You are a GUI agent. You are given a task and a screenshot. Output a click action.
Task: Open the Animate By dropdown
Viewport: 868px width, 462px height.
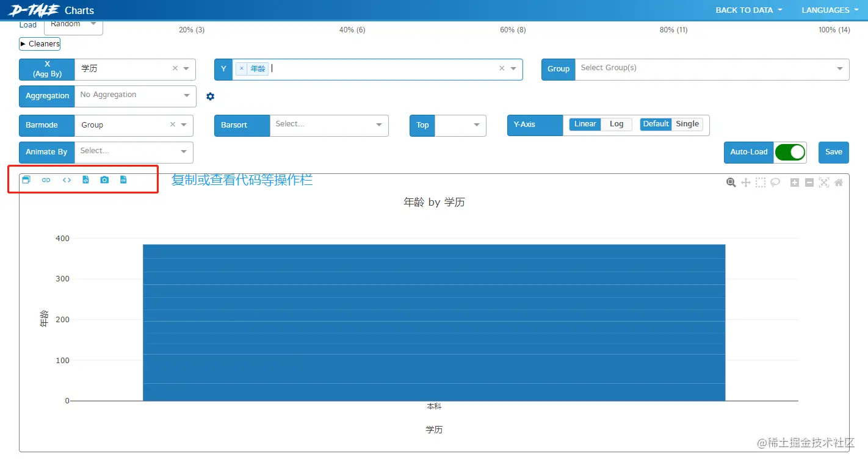pyautogui.click(x=134, y=152)
